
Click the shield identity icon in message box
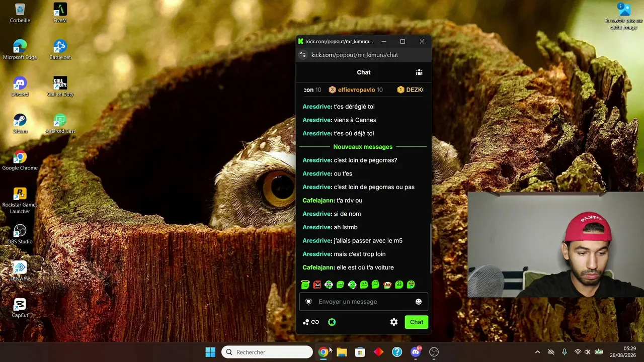309,302
